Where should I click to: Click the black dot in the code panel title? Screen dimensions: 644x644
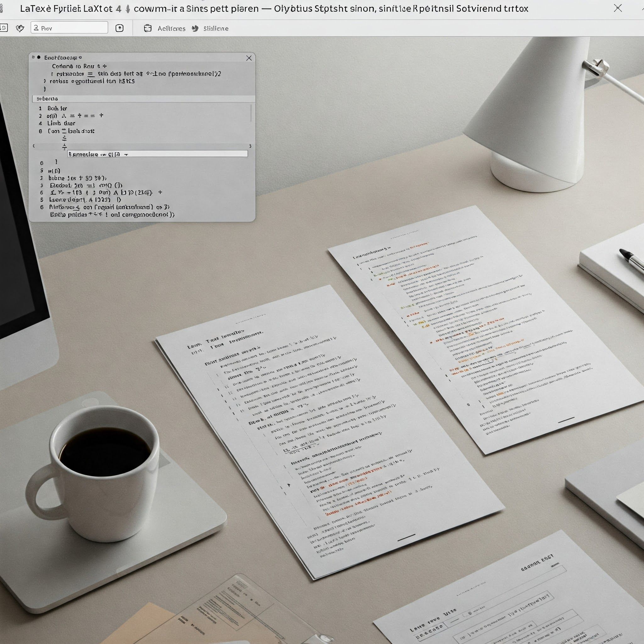(39, 57)
